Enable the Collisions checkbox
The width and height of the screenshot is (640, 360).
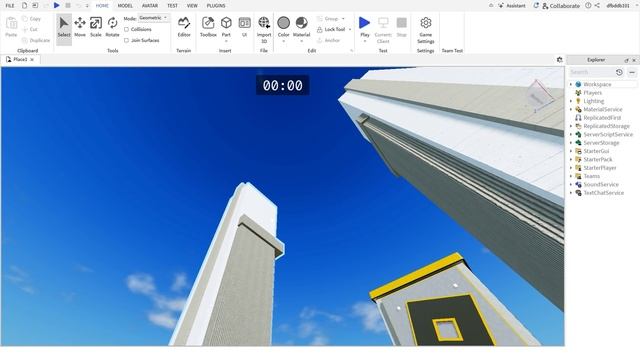[x=127, y=29]
